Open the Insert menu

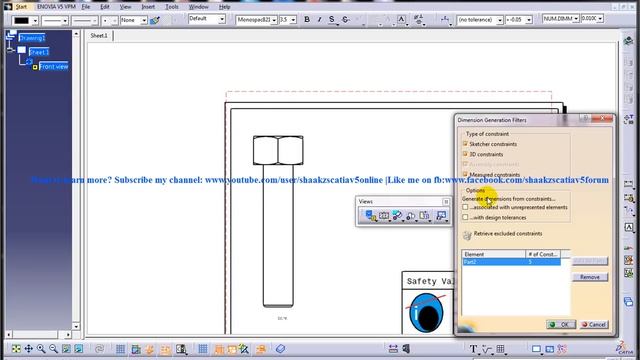click(148, 7)
